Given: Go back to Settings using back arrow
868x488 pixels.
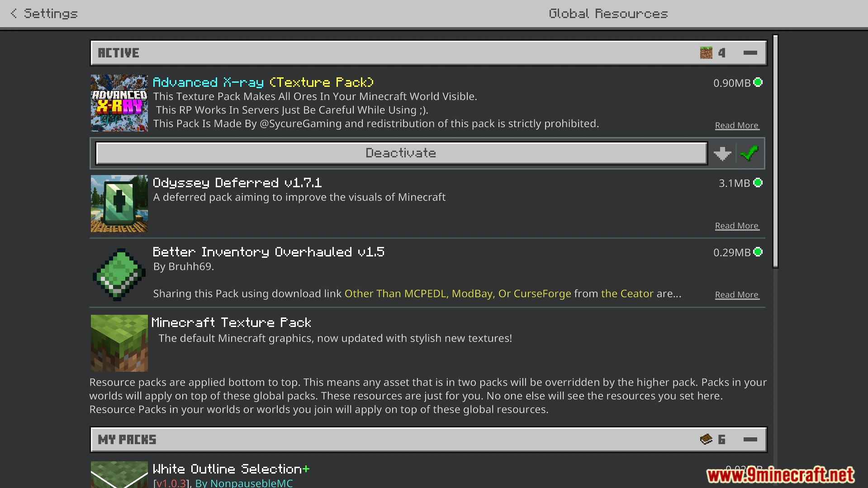Looking at the screenshot, I should [x=14, y=14].
